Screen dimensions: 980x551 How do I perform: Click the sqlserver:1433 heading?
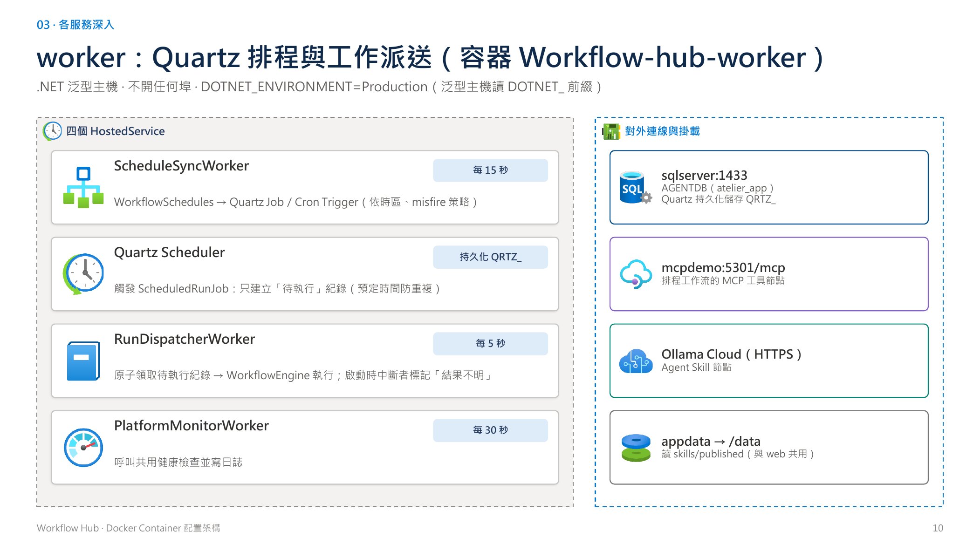coord(704,175)
